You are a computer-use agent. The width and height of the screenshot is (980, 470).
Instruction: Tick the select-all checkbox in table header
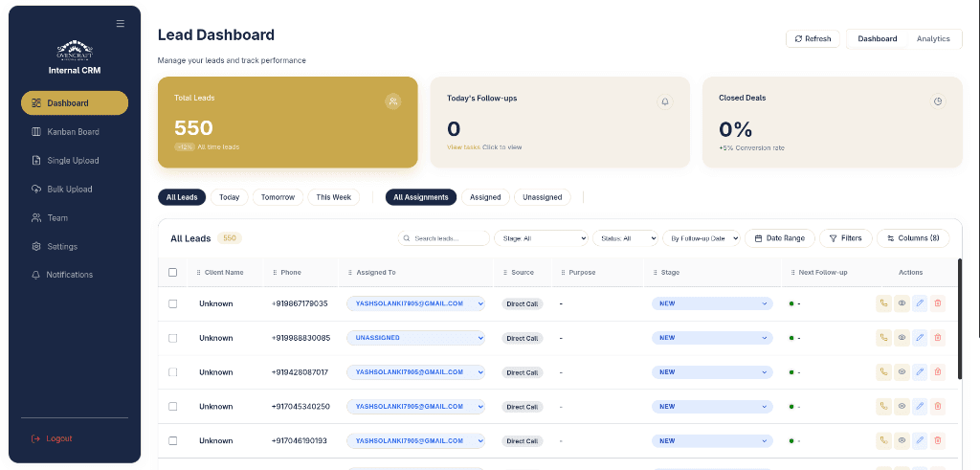pyautogui.click(x=173, y=273)
